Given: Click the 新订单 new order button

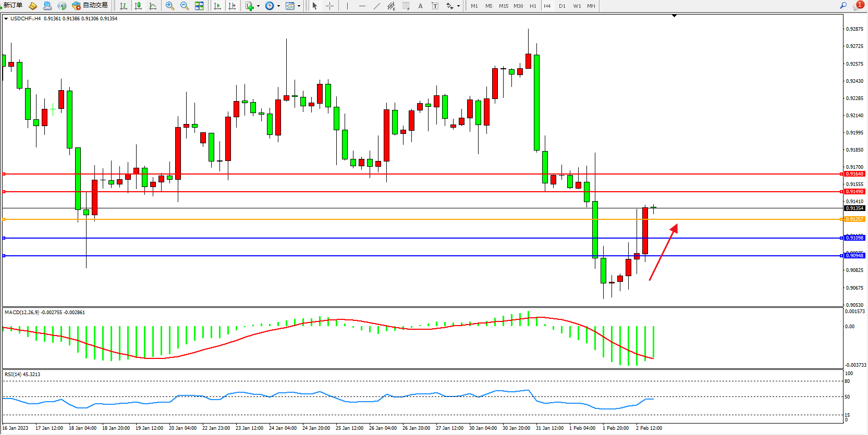Looking at the screenshot, I should tap(13, 6).
